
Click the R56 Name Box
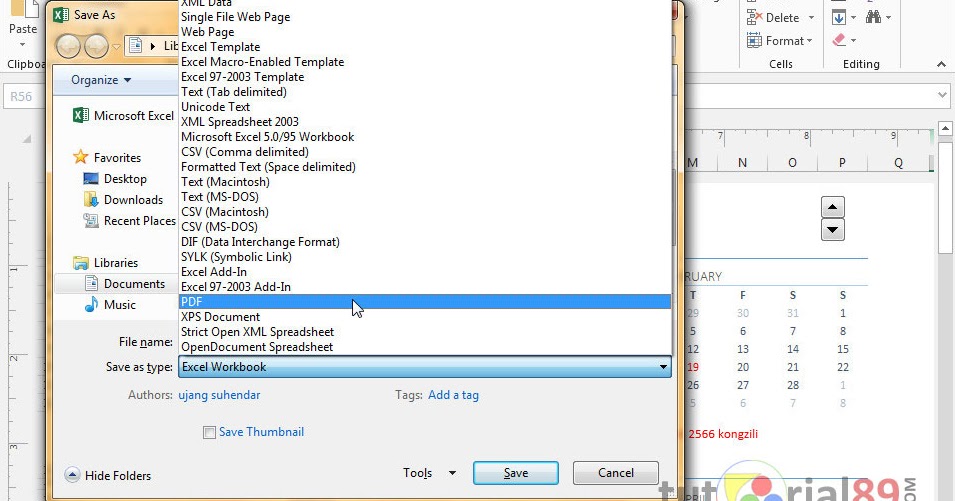pos(24,96)
